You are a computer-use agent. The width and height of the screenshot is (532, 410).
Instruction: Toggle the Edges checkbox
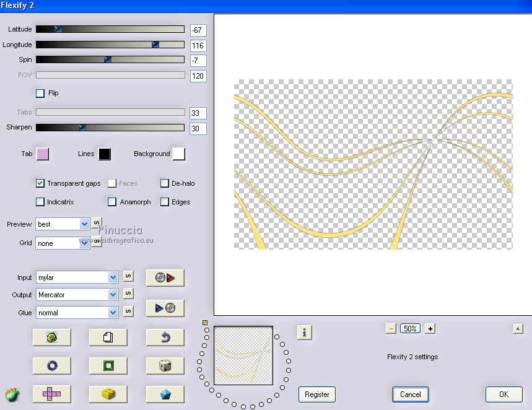coord(165,202)
